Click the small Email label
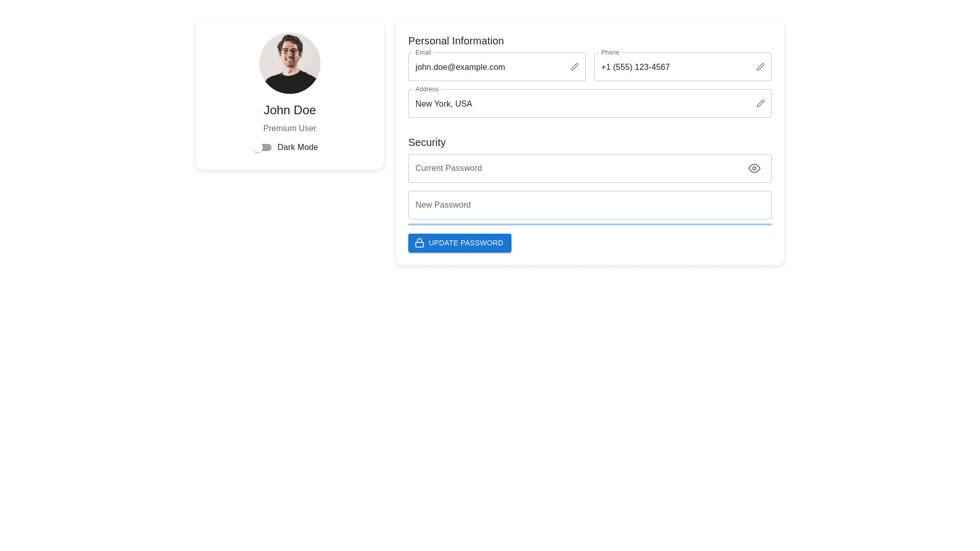 [x=423, y=53]
